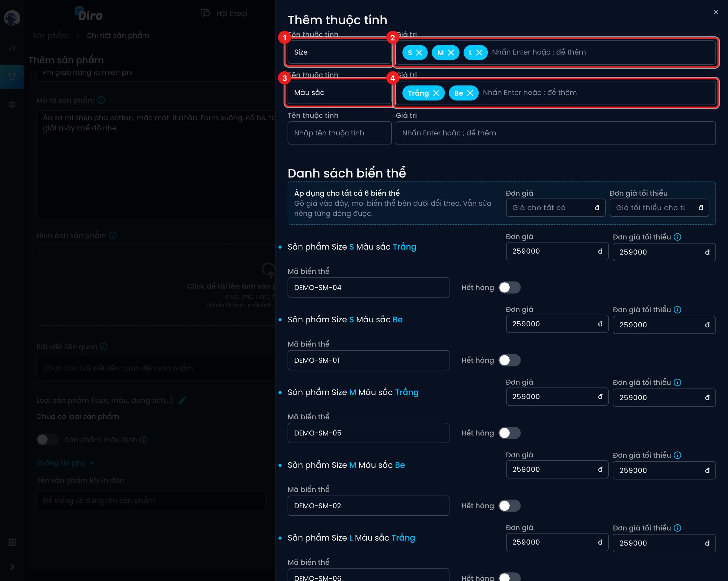
Task: Show info for Size L Trắng minimum price
Action: pos(677,528)
